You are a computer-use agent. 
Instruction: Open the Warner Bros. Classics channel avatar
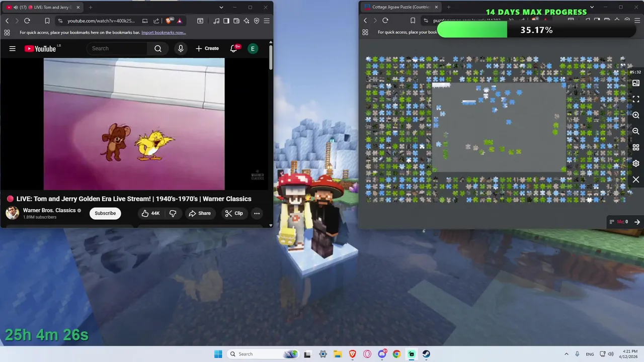coord(13,213)
